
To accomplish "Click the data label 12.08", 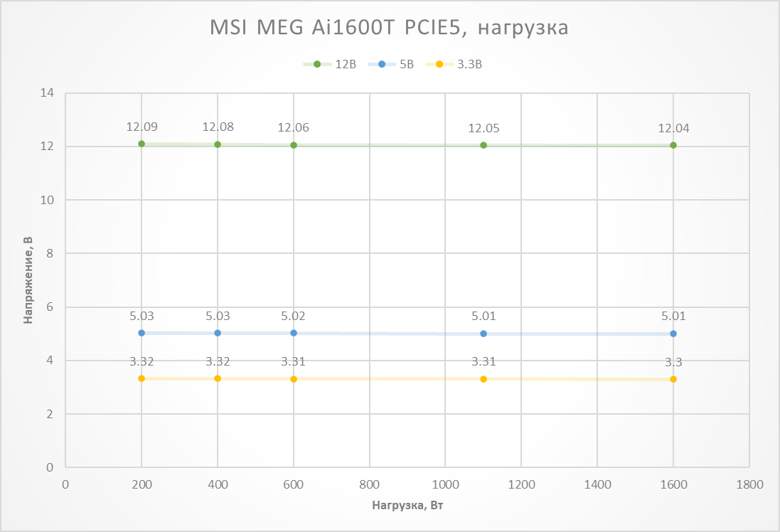I will pos(218,127).
